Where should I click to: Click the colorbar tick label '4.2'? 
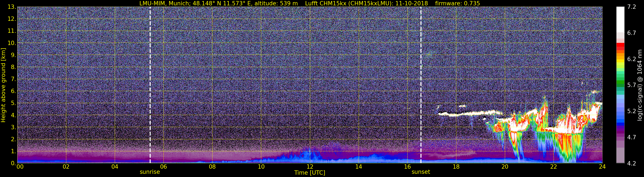(x=632, y=163)
